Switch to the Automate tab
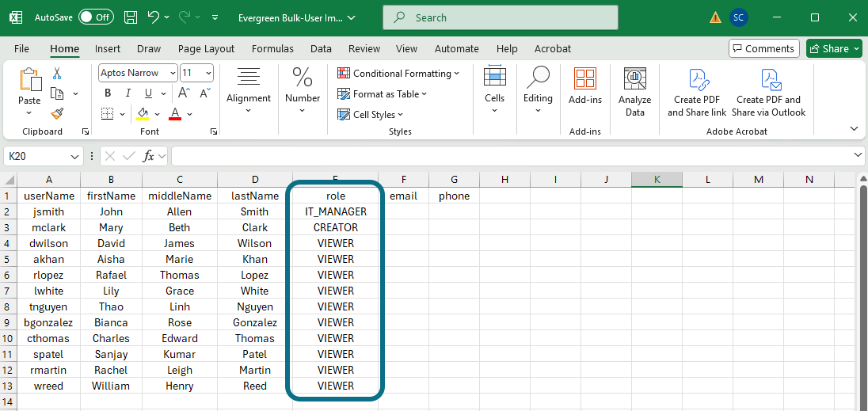The width and height of the screenshot is (868, 411). point(457,48)
